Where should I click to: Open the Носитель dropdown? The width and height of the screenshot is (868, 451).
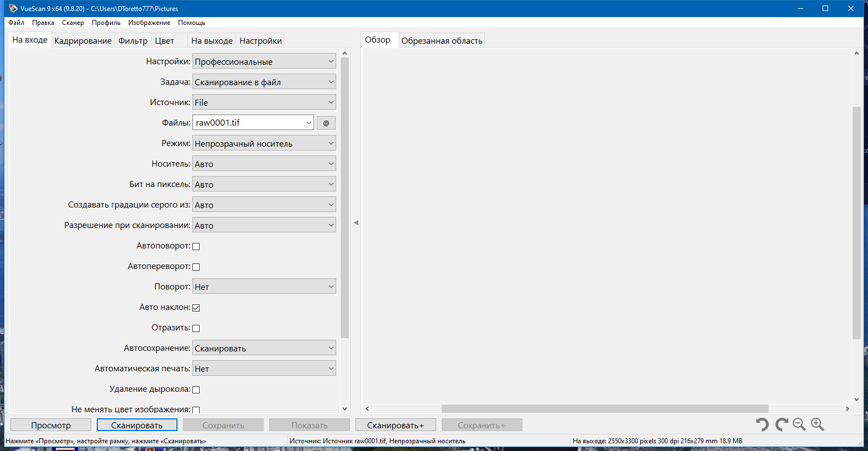point(264,164)
